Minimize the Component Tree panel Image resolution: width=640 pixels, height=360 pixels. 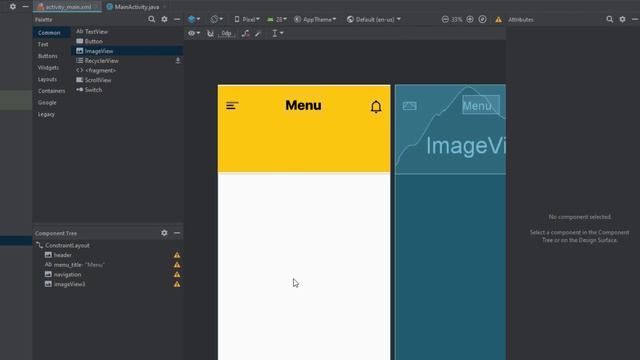click(x=177, y=233)
